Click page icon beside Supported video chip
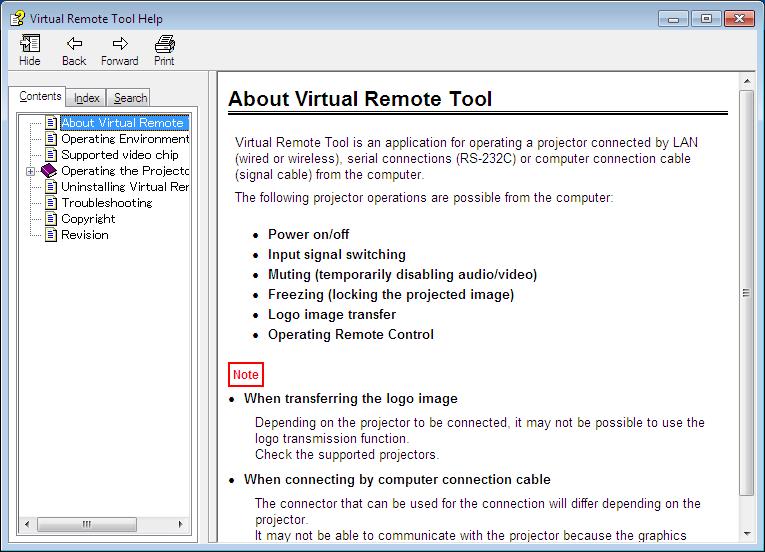 pyautogui.click(x=51, y=155)
